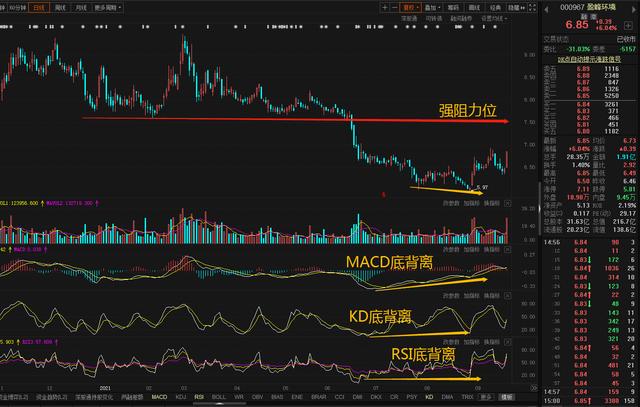The width and height of the screenshot is (640, 407).
Task: Select 深股通持股变化 indicator tab
Action: 93,397
